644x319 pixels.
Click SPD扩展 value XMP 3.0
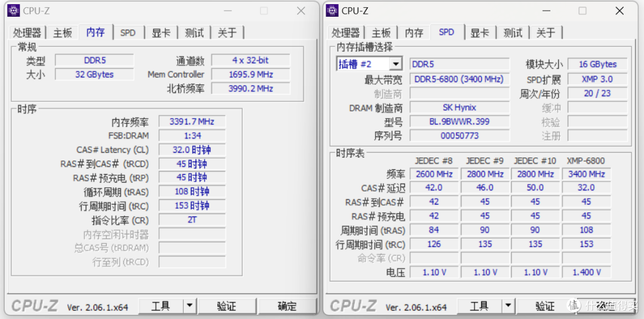coord(597,79)
